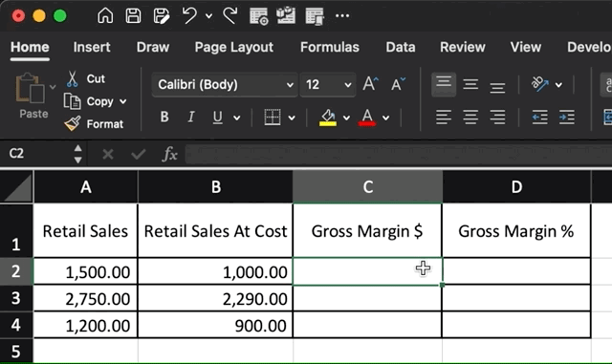Click the Home icon in title bar
This screenshot has height=364, width=612.
point(105,16)
